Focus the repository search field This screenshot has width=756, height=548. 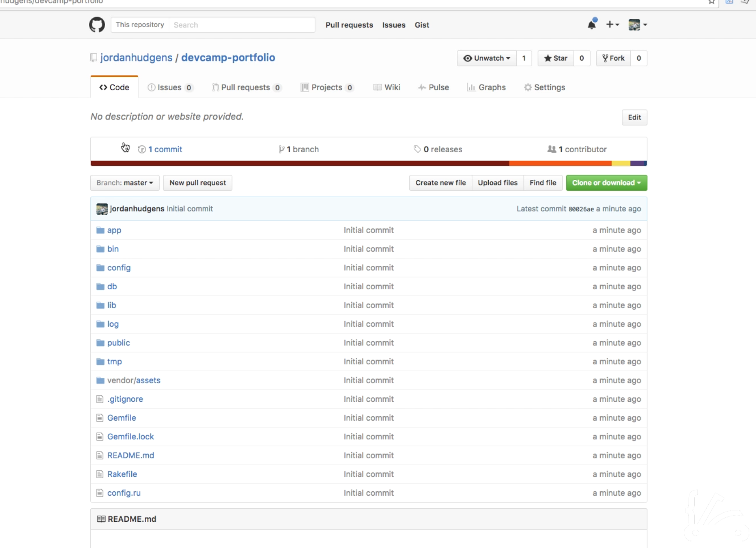[242, 25]
